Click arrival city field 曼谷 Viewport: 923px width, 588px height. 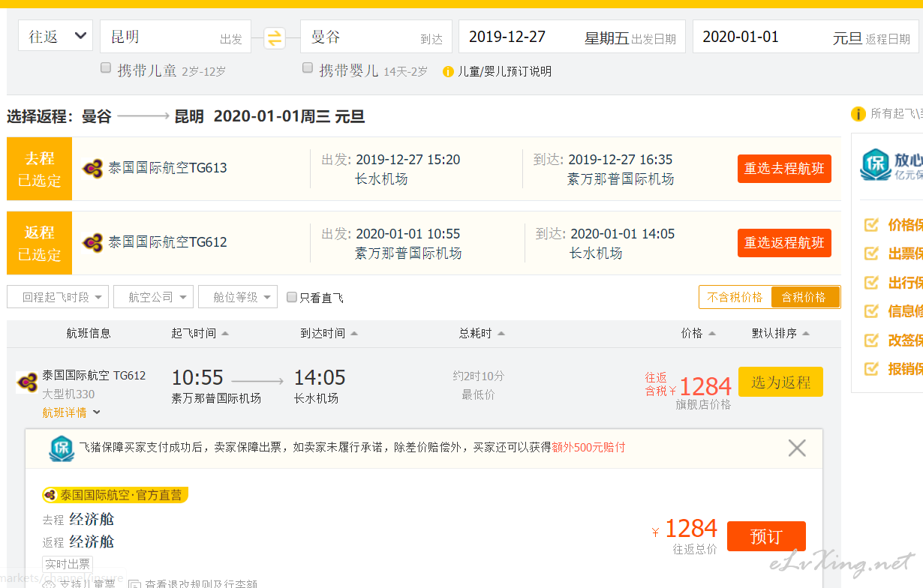pyautogui.click(x=376, y=36)
